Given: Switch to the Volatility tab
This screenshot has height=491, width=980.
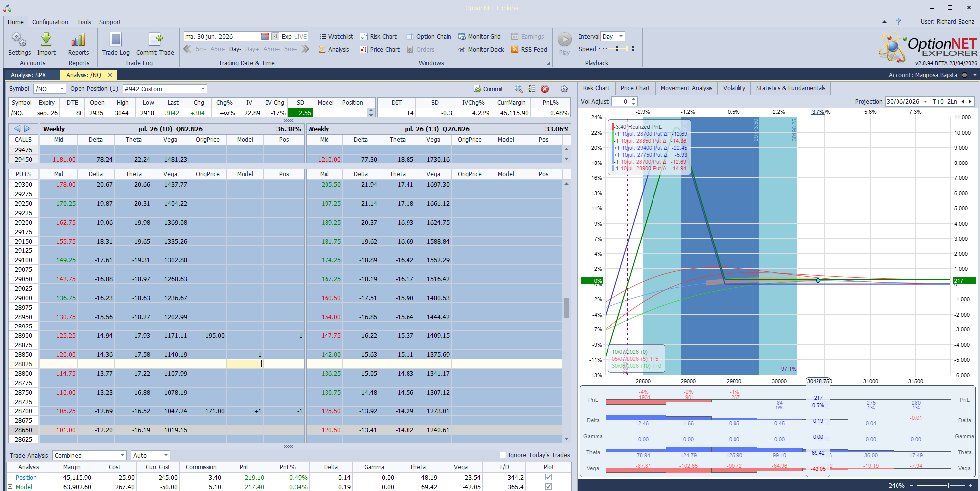Looking at the screenshot, I should (734, 88).
